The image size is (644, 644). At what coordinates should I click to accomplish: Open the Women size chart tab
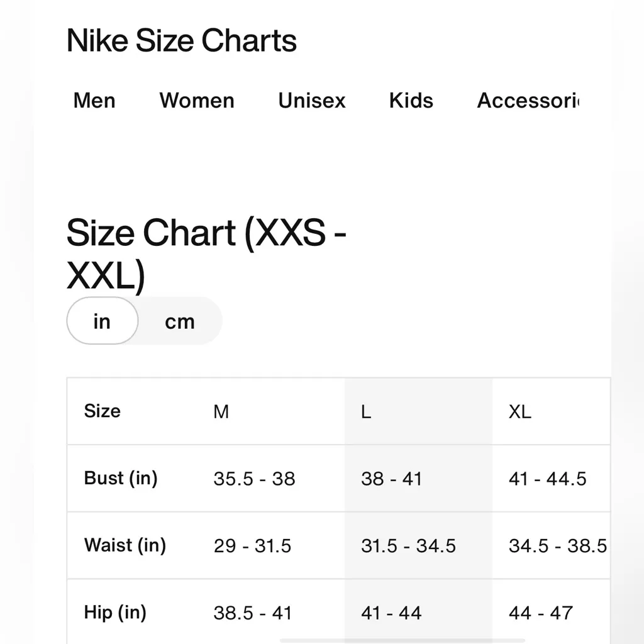coord(197,101)
